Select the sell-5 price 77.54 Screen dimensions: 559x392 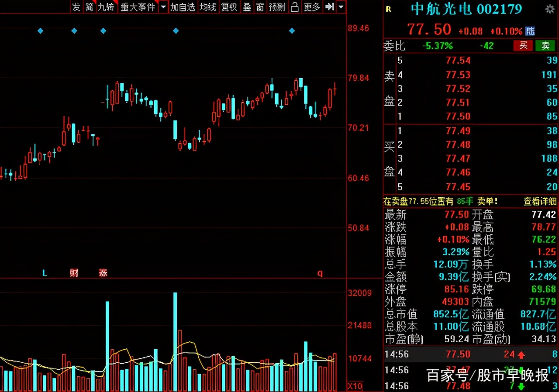458,61
